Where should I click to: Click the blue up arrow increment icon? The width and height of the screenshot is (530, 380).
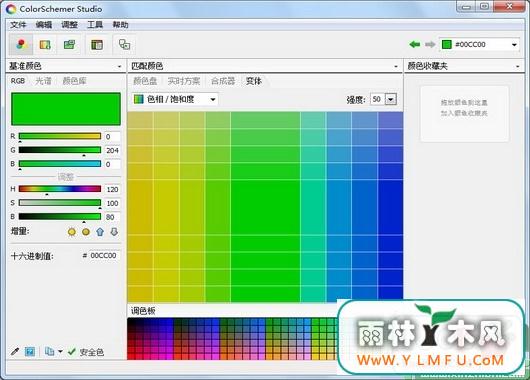pos(100,232)
